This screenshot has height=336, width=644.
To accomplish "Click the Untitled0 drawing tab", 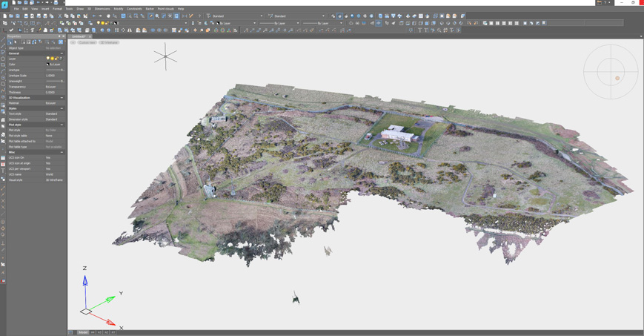I will [79, 36].
